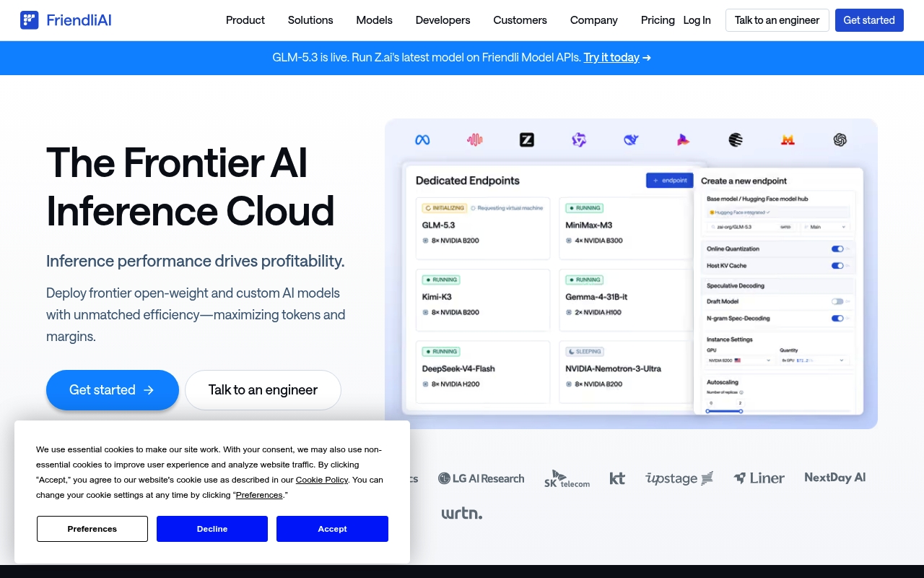
Task: Click the INITIALIZING status badge on GLM-5.3
Action: (x=444, y=208)
